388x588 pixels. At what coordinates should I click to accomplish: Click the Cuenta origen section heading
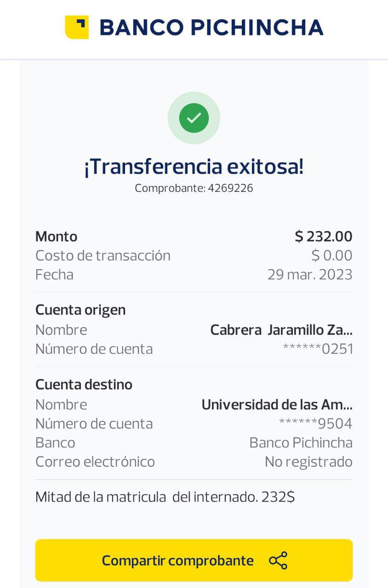(80, 310)
